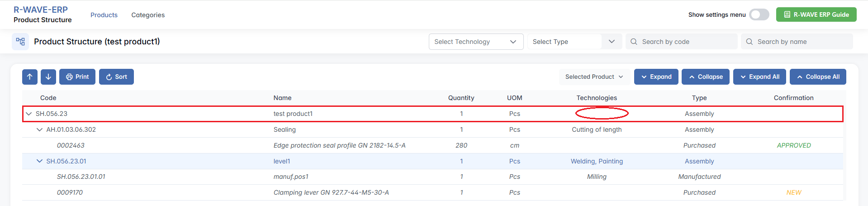
Task: Collapse the SH.056.23 tree row
Action: [x=29, y=114]
